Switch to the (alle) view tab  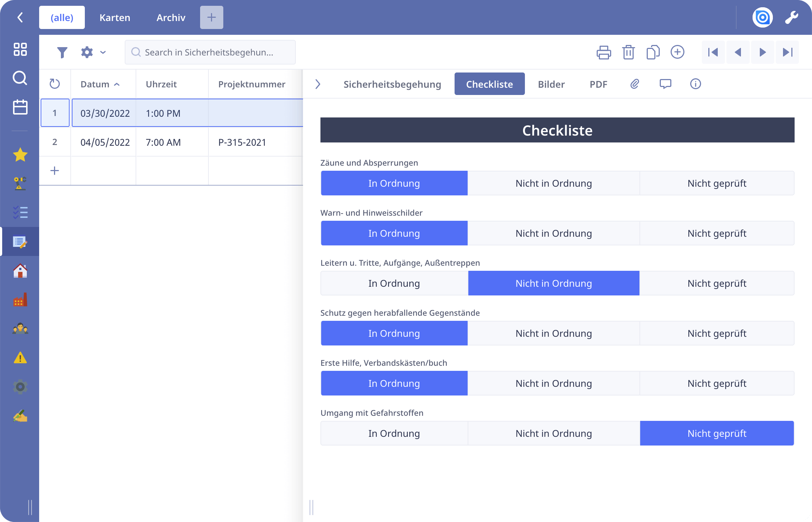(x=62, y=17)
